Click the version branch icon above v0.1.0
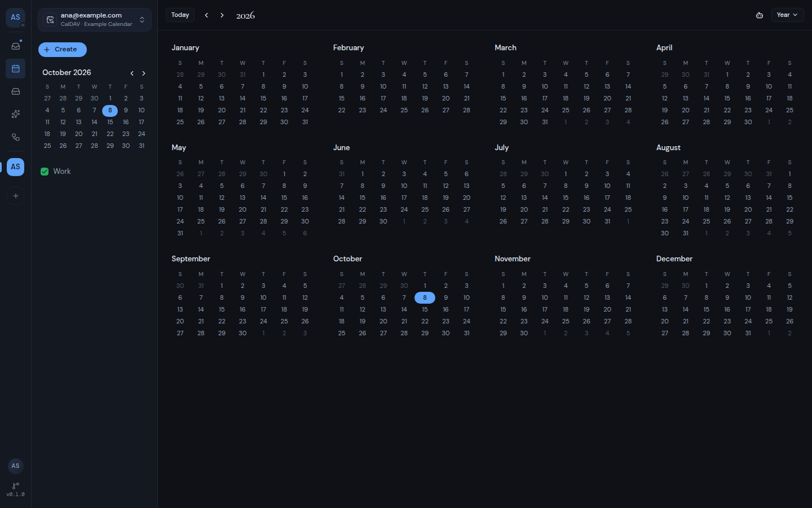 click(16, 485)
